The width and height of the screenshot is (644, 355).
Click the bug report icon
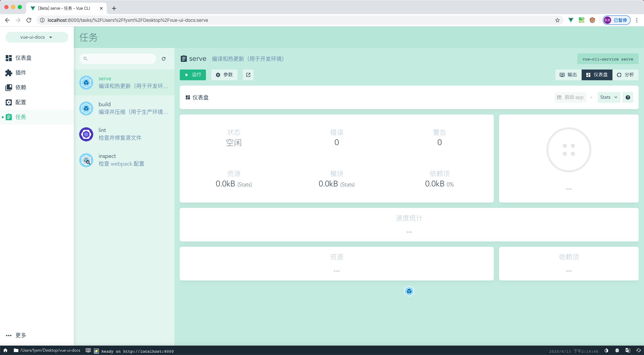pyautogui.click(x=617, y=350)
